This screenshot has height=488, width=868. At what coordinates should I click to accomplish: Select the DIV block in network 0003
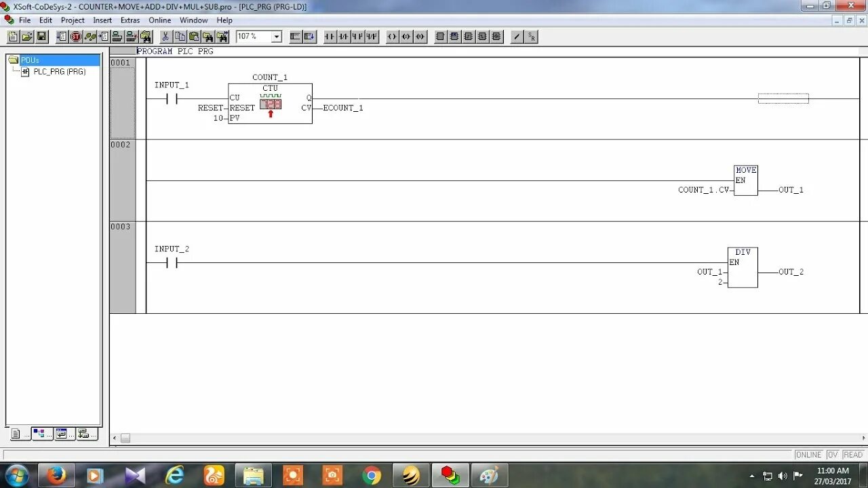click(743, 267)
